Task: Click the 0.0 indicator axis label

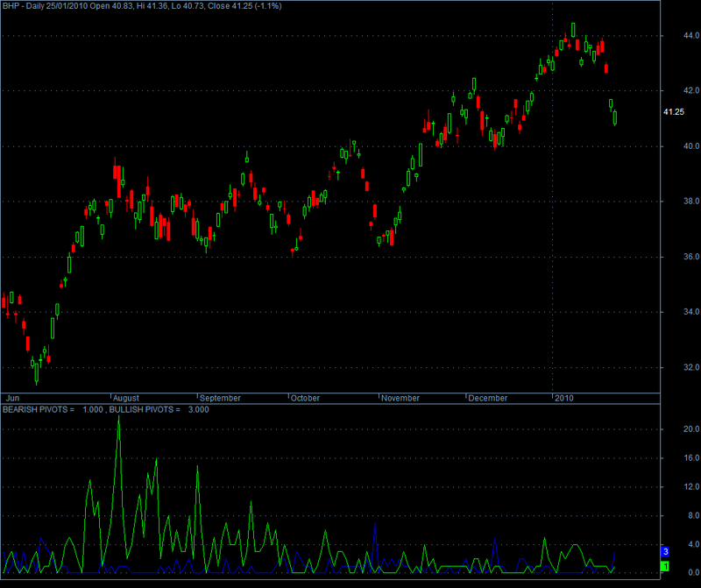Action: click(x=693, y=572)
